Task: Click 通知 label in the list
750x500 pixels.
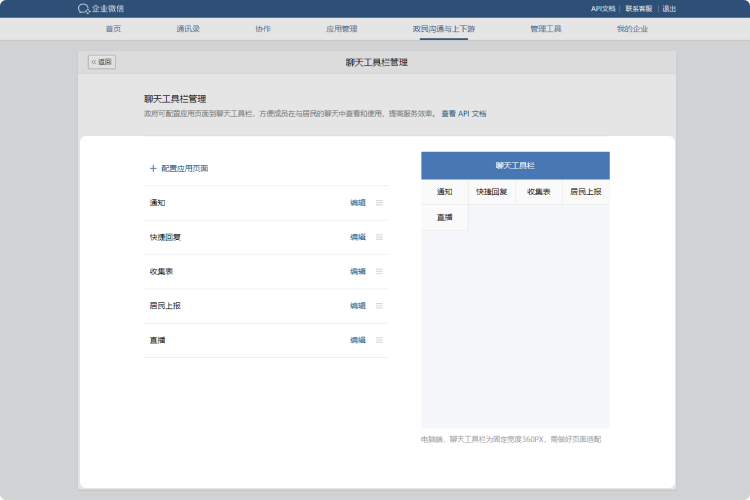Action: (157, 203)
